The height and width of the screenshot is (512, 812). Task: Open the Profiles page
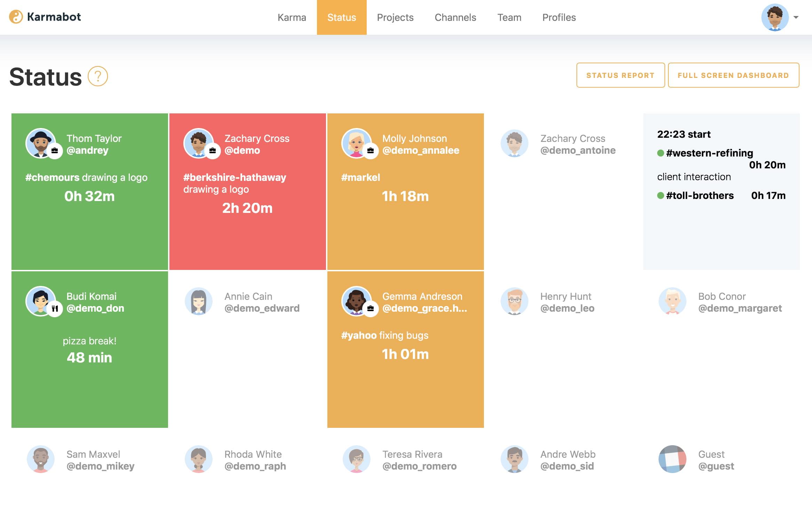click(x=559, y=17)
